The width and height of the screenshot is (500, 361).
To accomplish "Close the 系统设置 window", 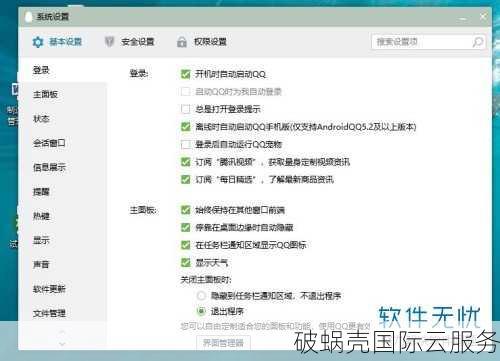I will tap(483, 16).
